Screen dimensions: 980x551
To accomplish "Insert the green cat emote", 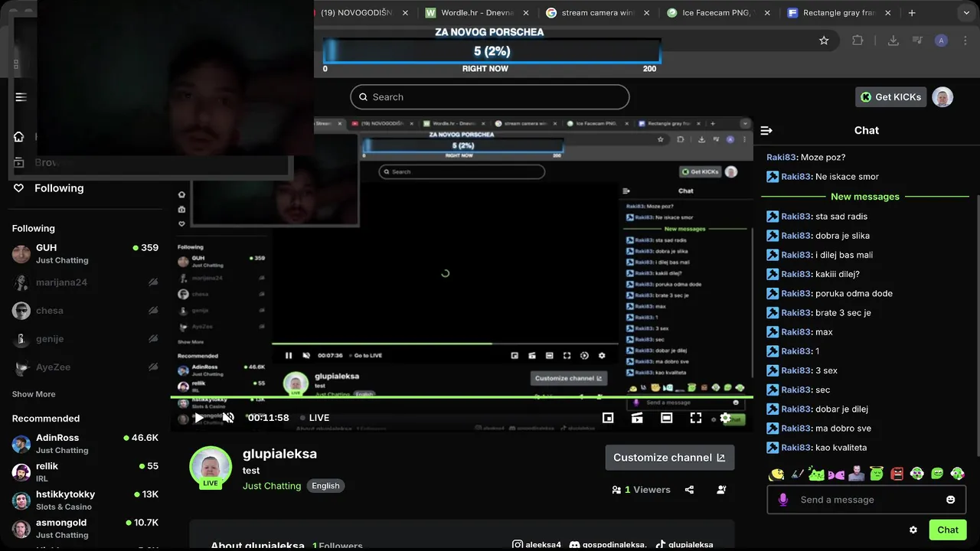I will click(816, 474).
